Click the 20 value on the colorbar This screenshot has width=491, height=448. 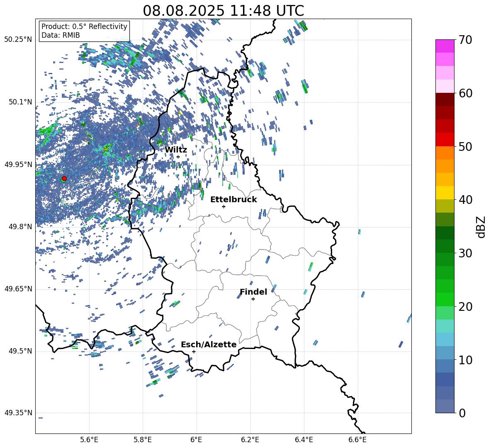click(465, 307)
